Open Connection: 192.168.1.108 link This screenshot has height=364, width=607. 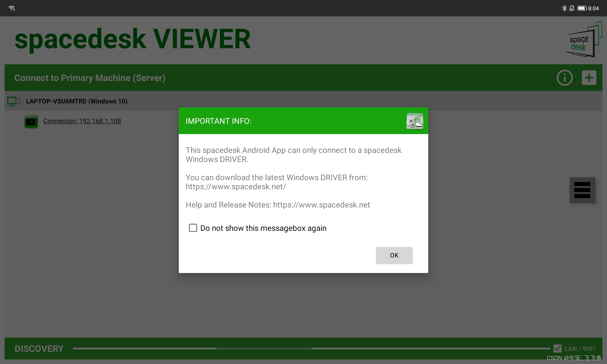coord(82,121)
